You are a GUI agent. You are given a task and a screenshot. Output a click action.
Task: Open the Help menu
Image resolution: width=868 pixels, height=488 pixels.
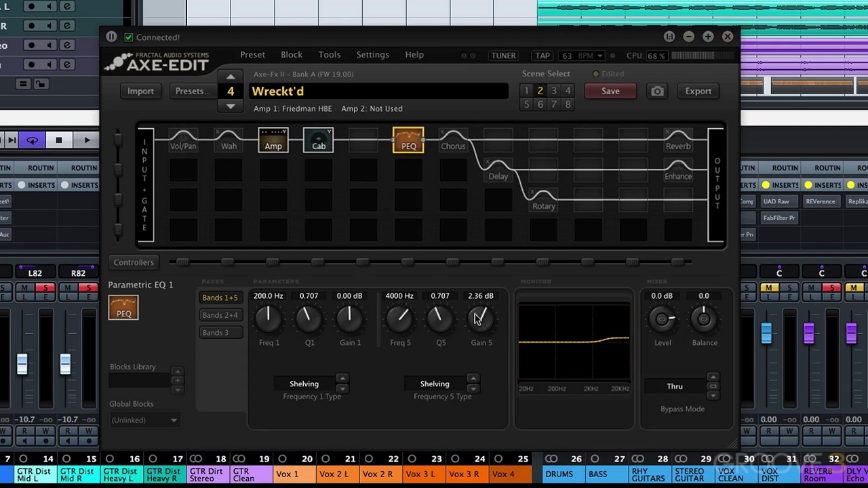(414, 55)
